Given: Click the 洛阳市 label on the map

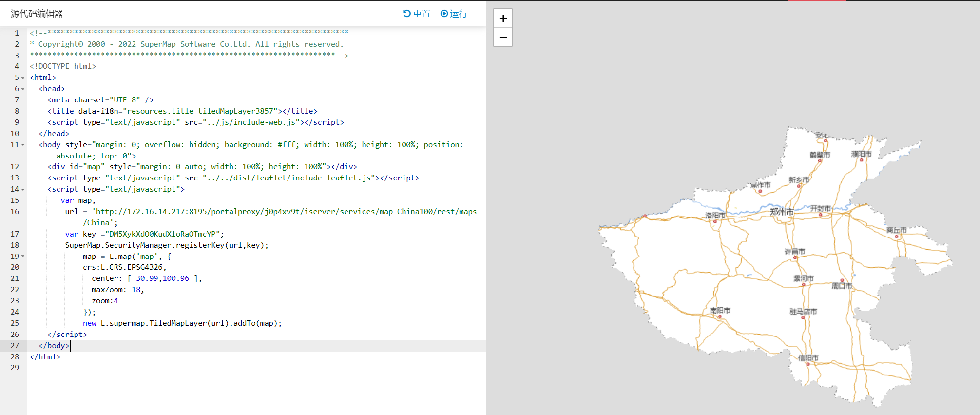Looking at the screenshot, I should [715, 215].
